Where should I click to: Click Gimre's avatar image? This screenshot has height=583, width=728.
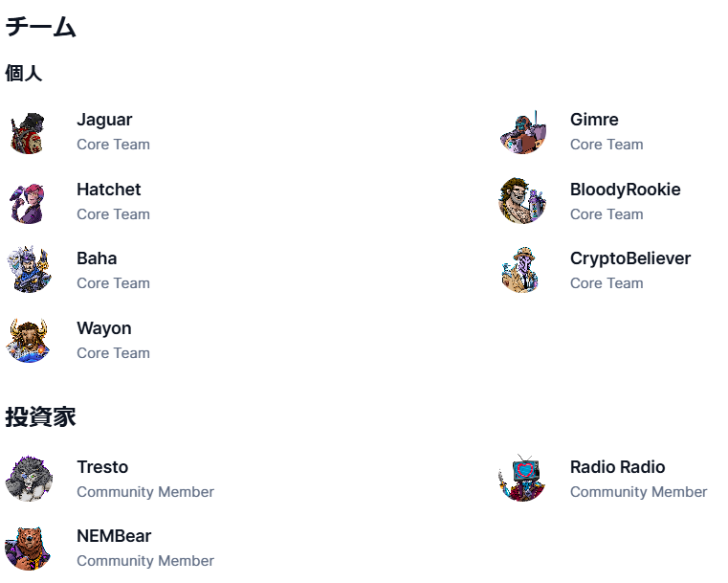[521, 132]
